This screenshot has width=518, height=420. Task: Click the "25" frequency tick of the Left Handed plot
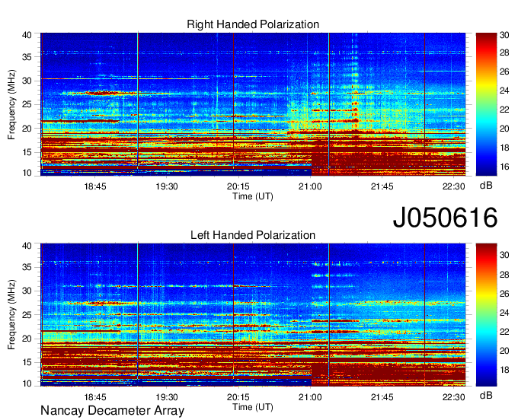[27, 315]
